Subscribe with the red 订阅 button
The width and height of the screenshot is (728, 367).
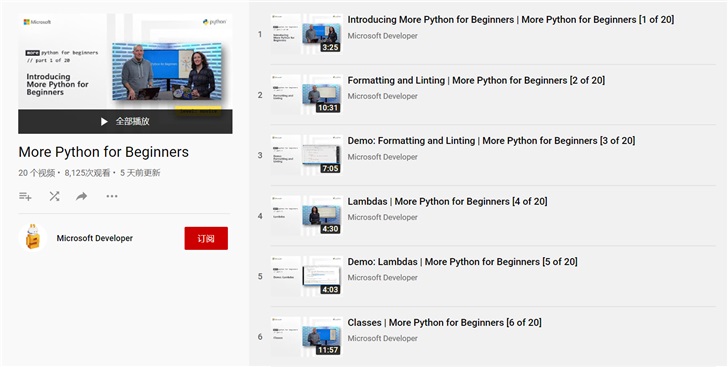coord(206,238)
